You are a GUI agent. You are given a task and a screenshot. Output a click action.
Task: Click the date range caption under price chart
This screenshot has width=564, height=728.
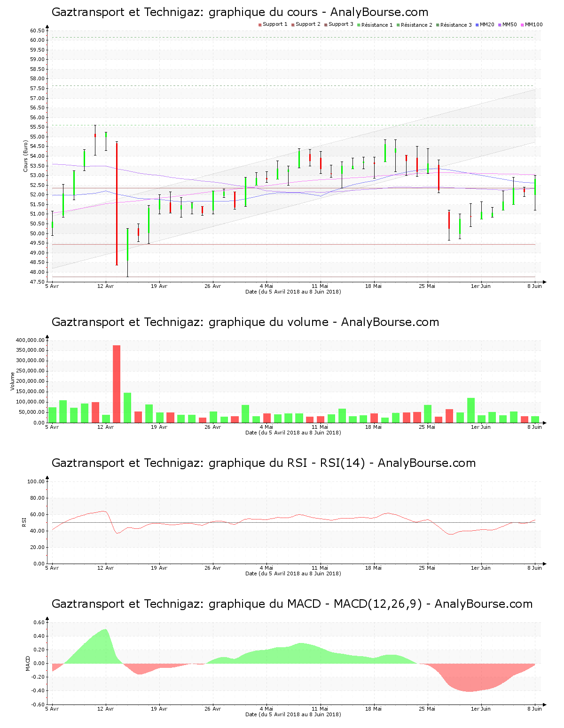(293, 292)
